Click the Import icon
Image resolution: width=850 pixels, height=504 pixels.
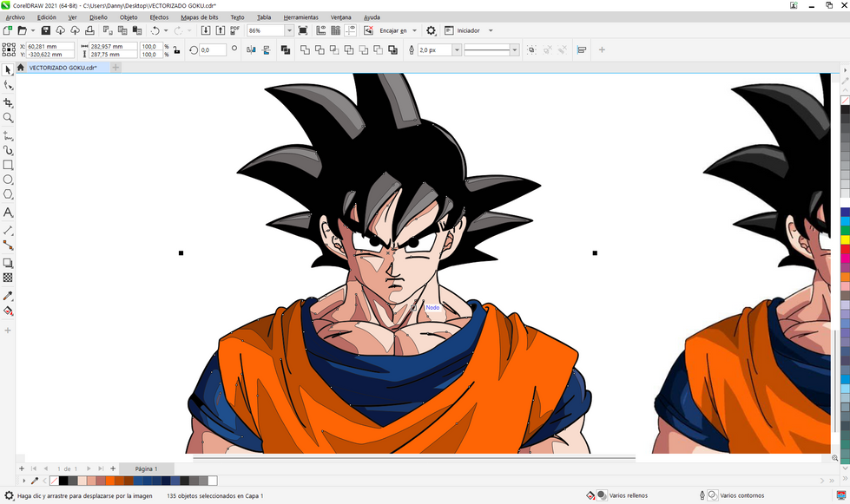206,30
